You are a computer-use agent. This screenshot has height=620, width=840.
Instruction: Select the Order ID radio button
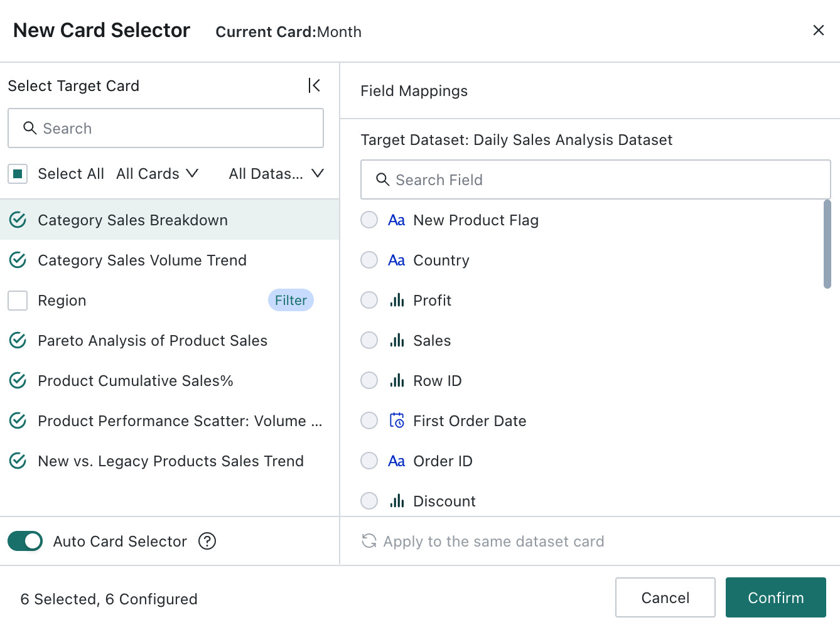(369, 461)
